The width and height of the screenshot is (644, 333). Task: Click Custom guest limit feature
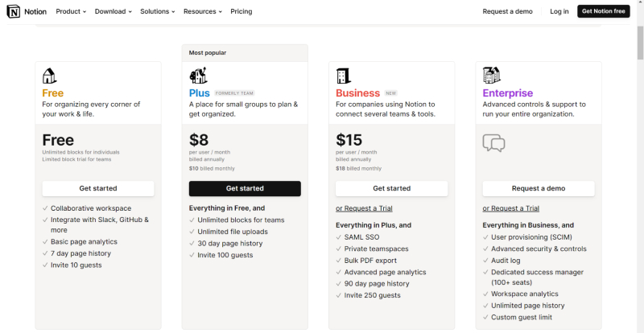click(522, 318)
